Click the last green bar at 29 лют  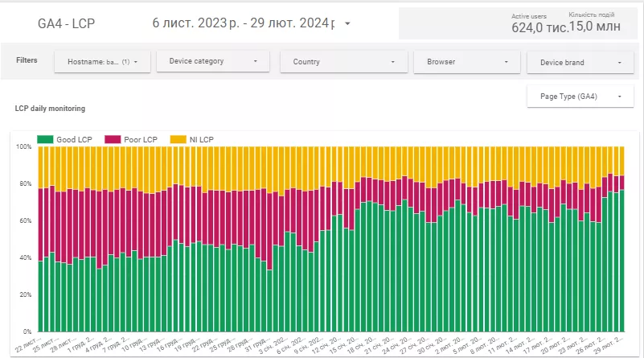coord(621,261)
